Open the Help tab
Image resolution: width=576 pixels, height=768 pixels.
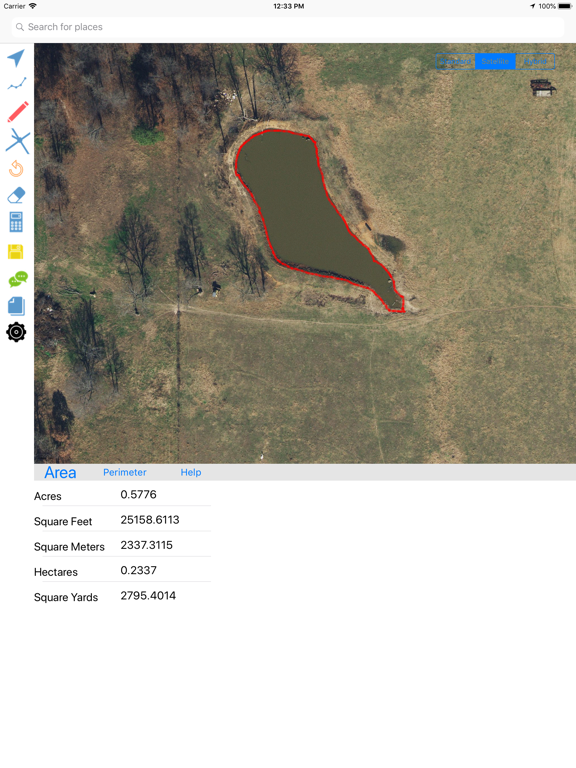[191, 472]
